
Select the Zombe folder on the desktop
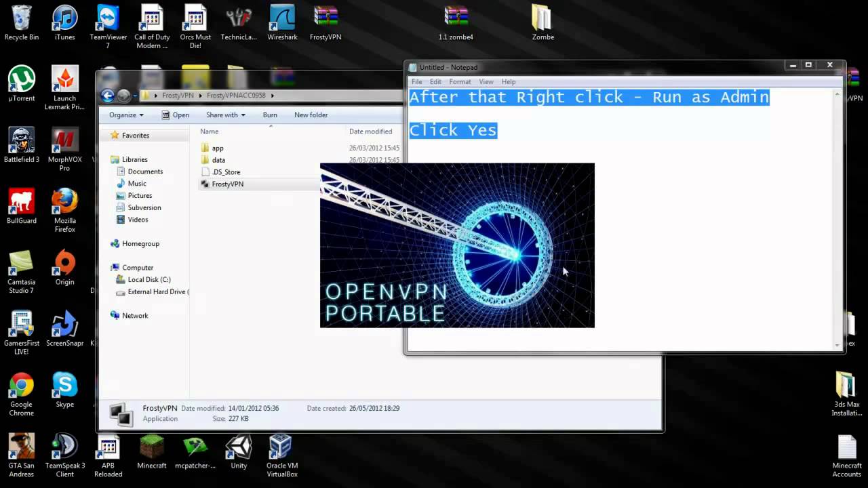tap(542, 22)
